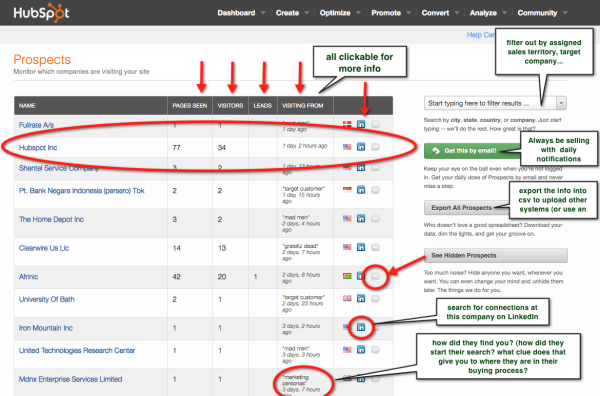
Task: Open the filter results dropdown arrow
Action: click(x=561, y=103)
